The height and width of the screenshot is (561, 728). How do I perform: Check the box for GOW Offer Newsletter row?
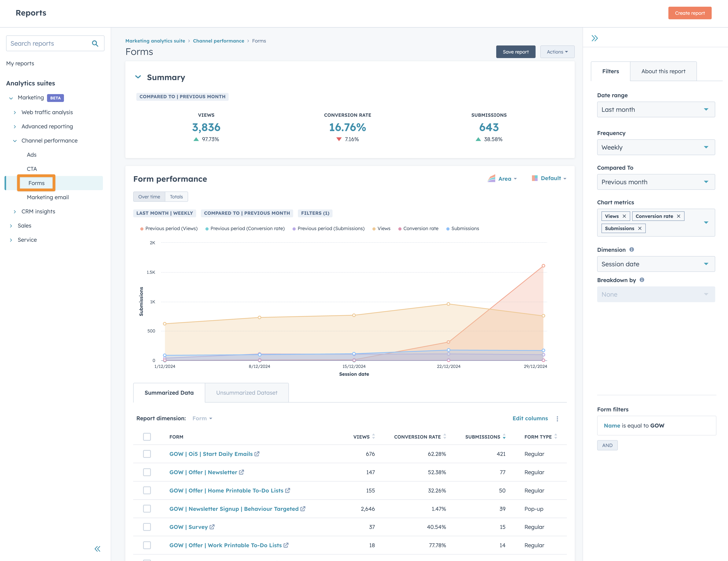point(147,472)
